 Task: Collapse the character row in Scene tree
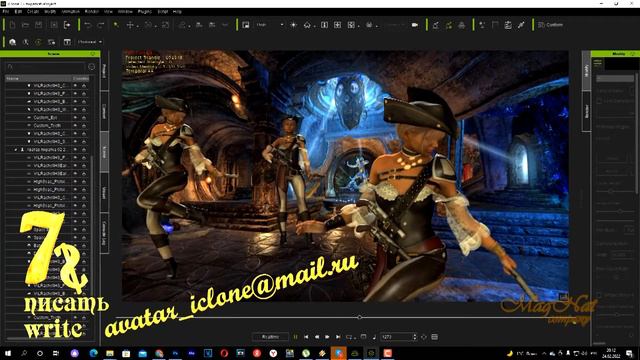pos(16,150)
